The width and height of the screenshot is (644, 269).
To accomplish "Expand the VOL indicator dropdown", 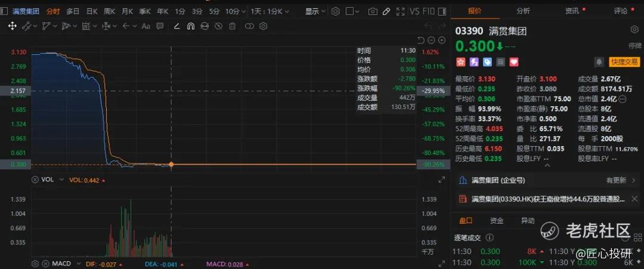I will point(61,180).
